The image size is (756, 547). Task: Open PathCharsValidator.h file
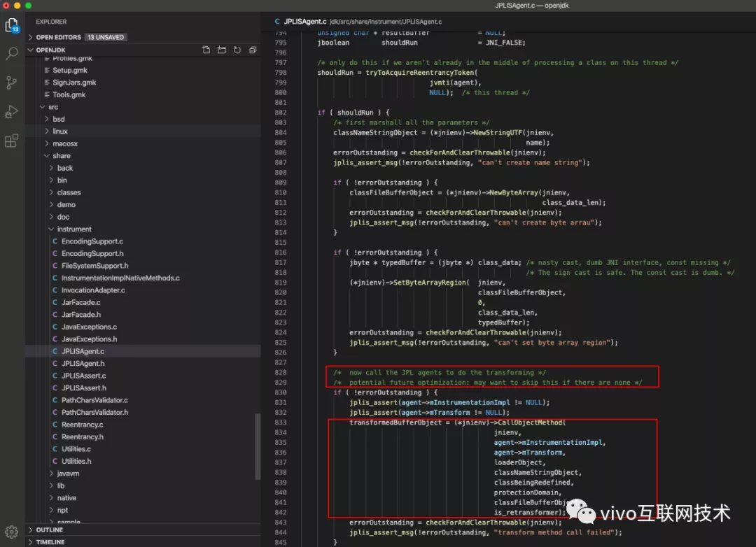pos(95,412)
